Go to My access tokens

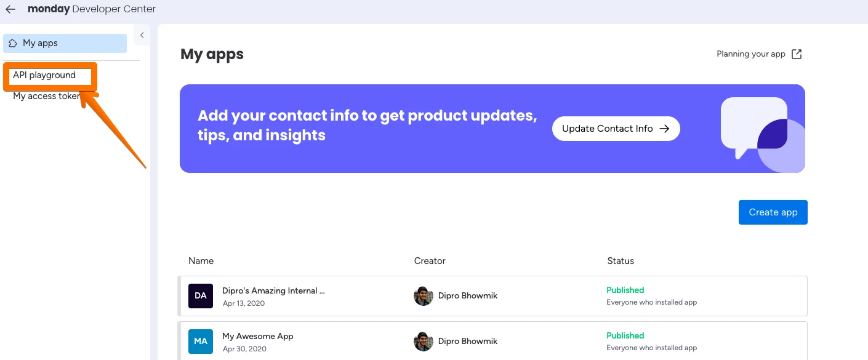click(47, 96)
